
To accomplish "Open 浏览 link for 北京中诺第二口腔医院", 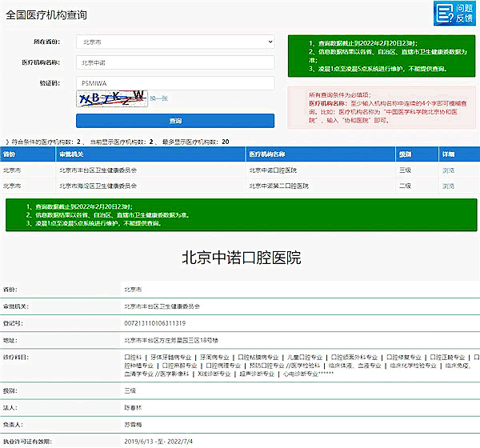I will [448, 186].
